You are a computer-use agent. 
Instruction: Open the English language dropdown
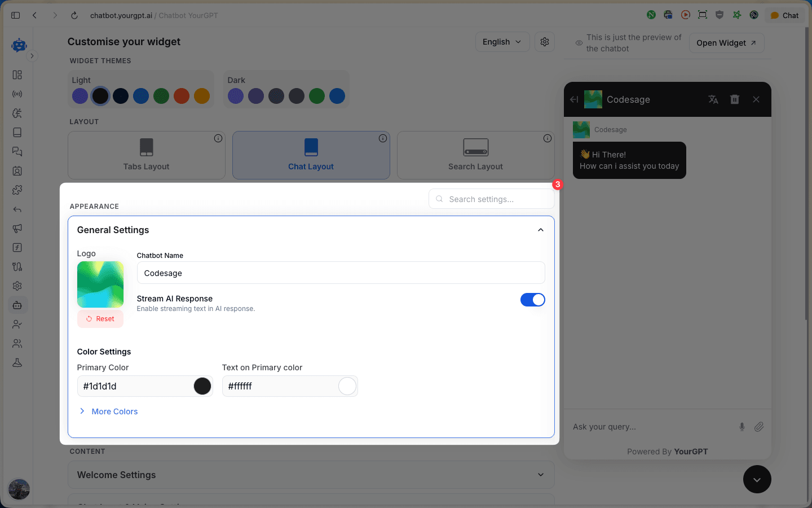tap(502, 41)
